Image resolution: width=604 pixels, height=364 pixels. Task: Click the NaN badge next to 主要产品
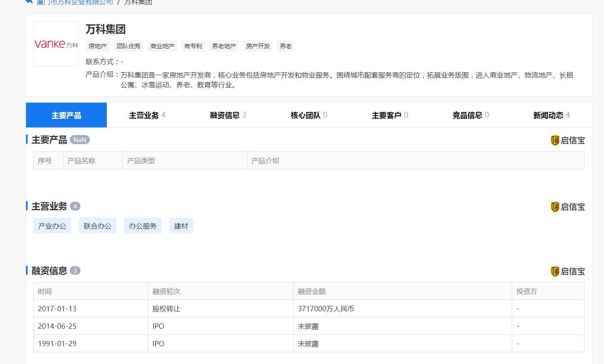[80, 140]
